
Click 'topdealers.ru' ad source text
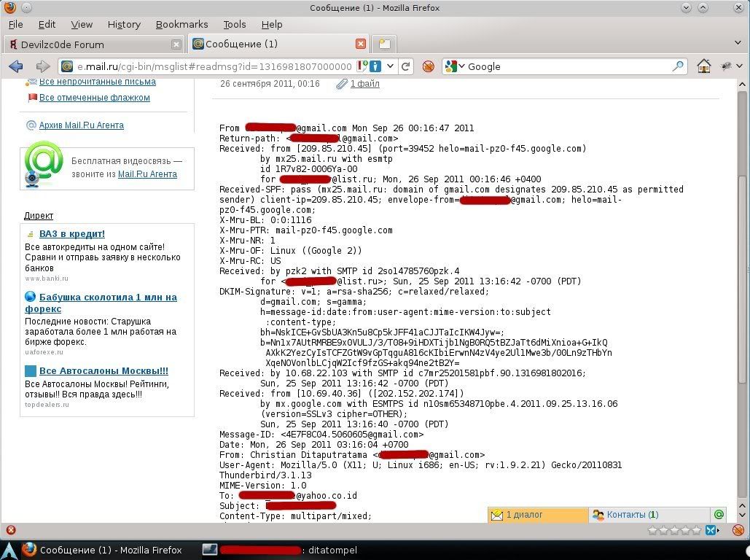pyautogui.click(x=47, y=405)
